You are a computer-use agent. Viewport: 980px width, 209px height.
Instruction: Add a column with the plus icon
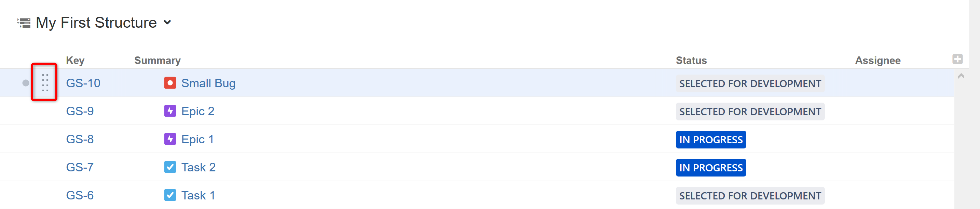957,59
